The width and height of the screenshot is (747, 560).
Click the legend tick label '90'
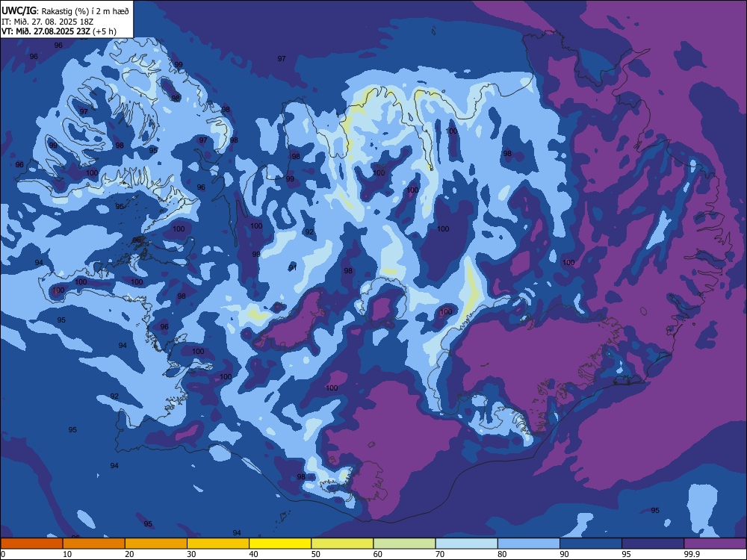564,554
